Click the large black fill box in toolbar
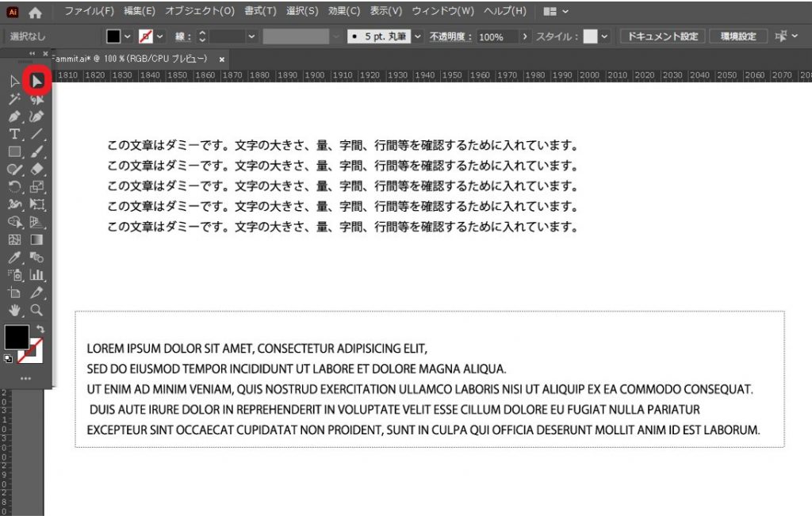812x516 pixels. pyautogui.click(x=17, y=338)
